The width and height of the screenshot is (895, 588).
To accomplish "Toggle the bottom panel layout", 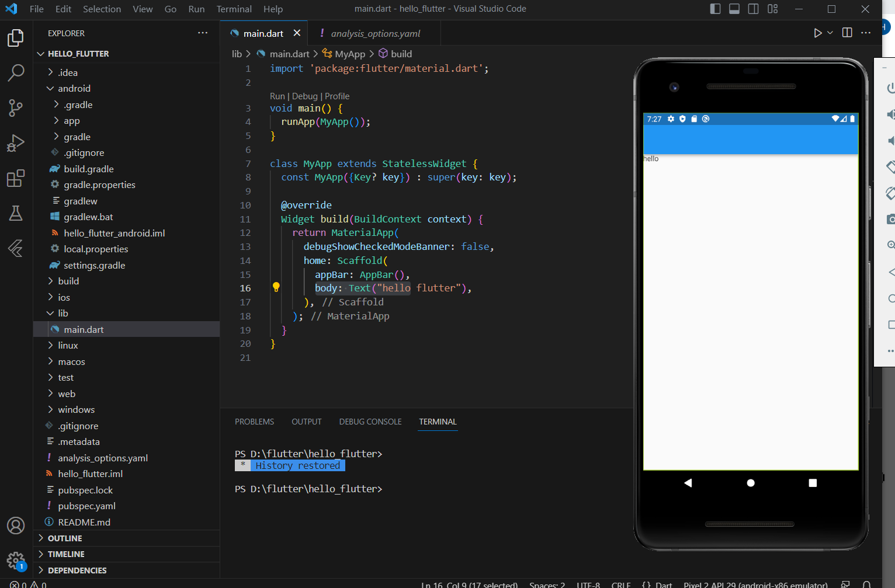I will [x=734, y=9].
